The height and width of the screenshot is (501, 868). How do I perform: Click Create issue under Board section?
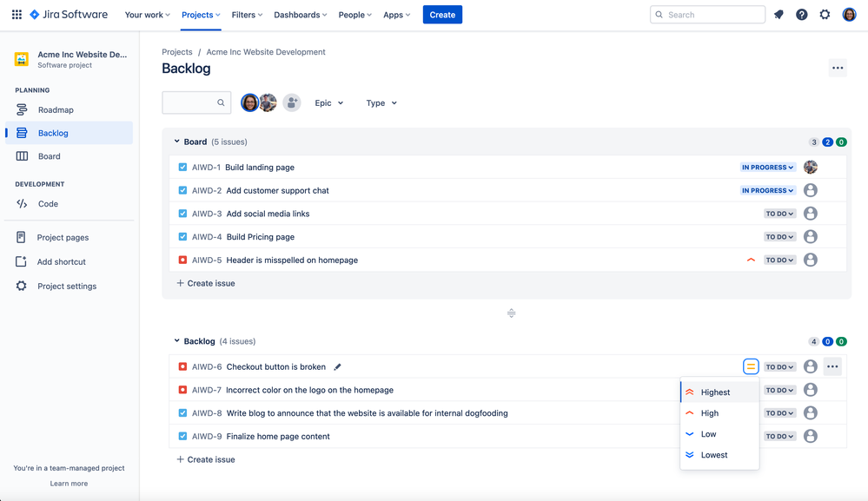tap(205, 283)
